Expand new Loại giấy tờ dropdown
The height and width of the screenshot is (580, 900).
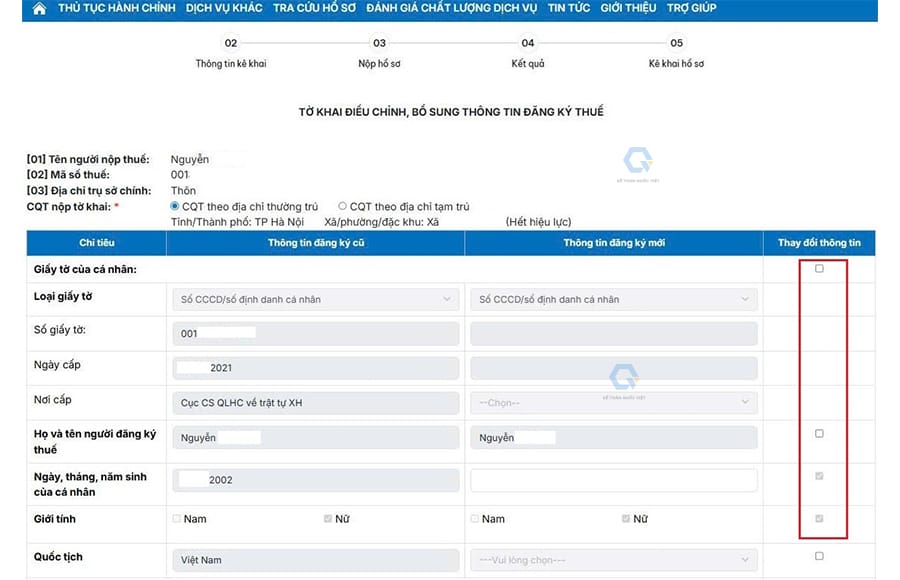tap(613, 299)
